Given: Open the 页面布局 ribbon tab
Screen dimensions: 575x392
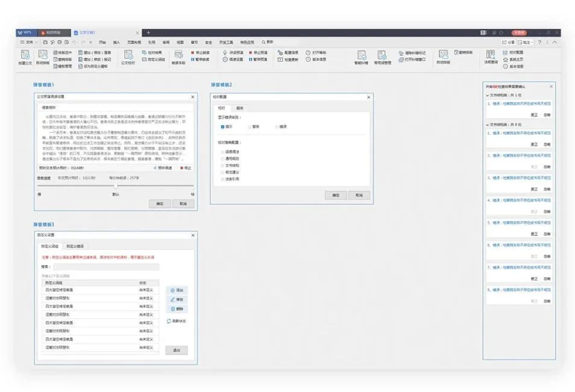Looking at the screenshot, I should coord(134,42).
